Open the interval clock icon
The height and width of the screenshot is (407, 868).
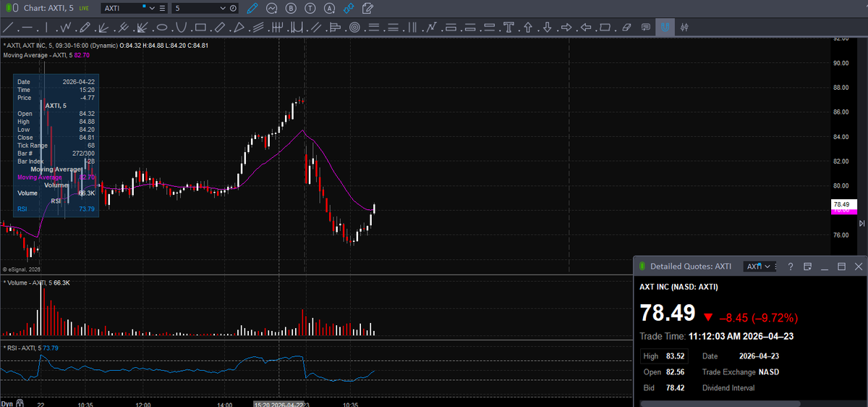(233, 9)
